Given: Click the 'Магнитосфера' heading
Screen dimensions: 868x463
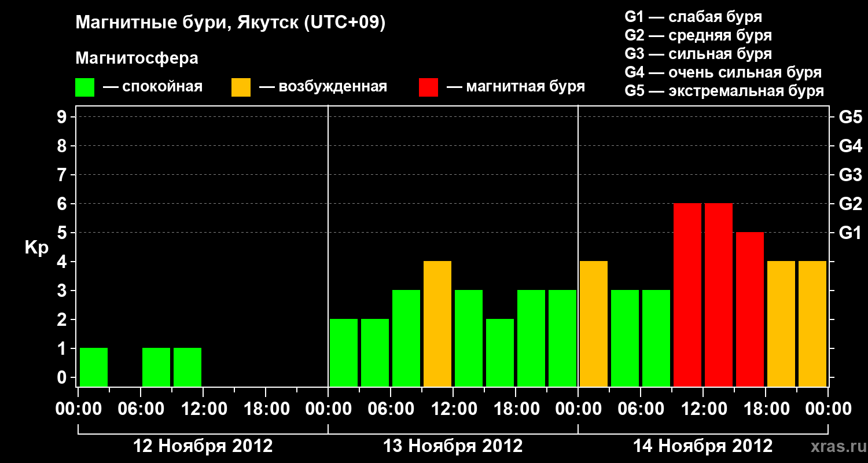Looking at the screenshot, I should pos(137,58).
